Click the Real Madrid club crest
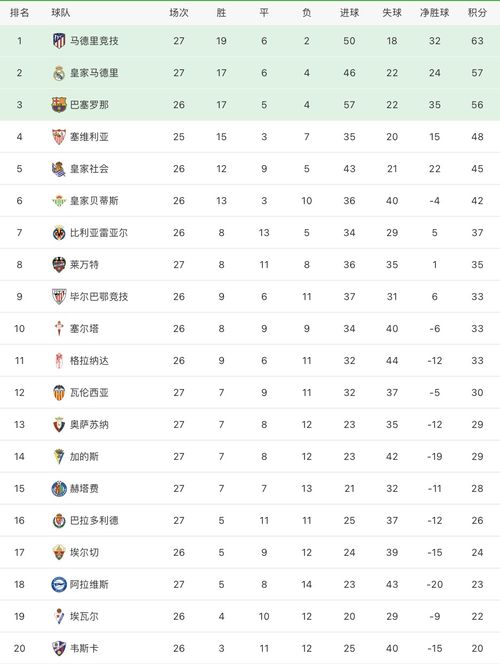The image size is (500, 664). (59, 73)
